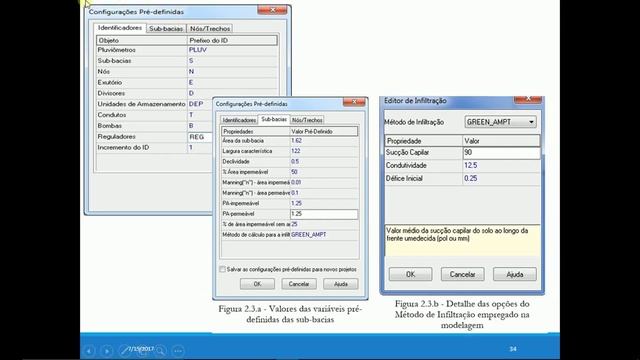This screenshot has height=360, width=640.
Task: Tick Salvar as configurações pré-definidas checkbox
Action: point(222,269)
